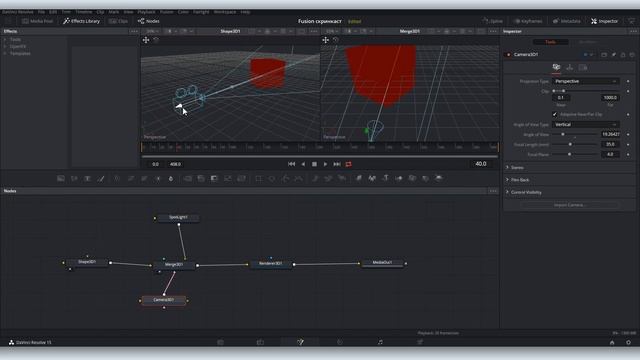Click the Focal Plane slider
This screenshot has width=640, height=360.
point(575,155)
